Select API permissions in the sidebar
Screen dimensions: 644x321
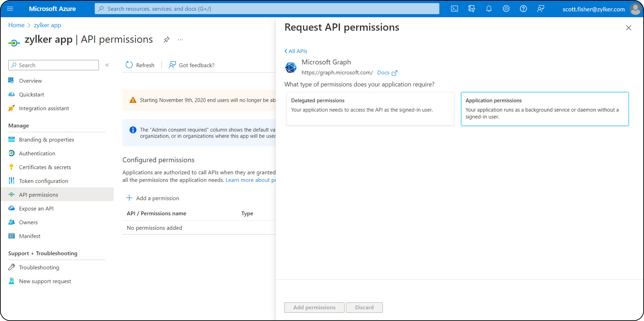pyautogui.click(x=57, y=194)
